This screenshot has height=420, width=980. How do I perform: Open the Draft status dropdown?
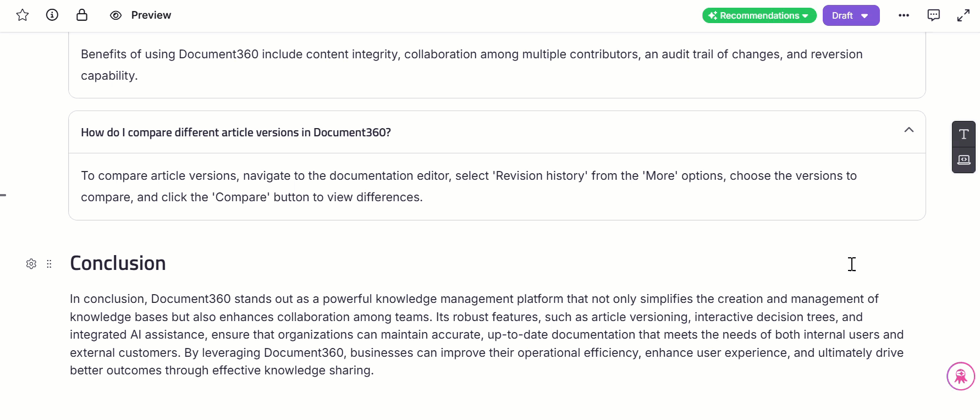click(x=851, y=15)
